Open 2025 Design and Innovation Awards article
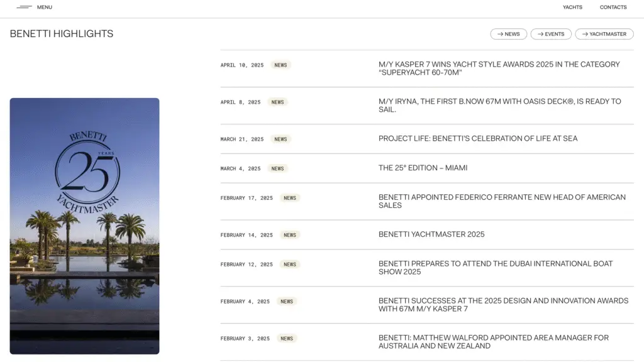Screen dimensions: 644x362 [x=503, y=305]
